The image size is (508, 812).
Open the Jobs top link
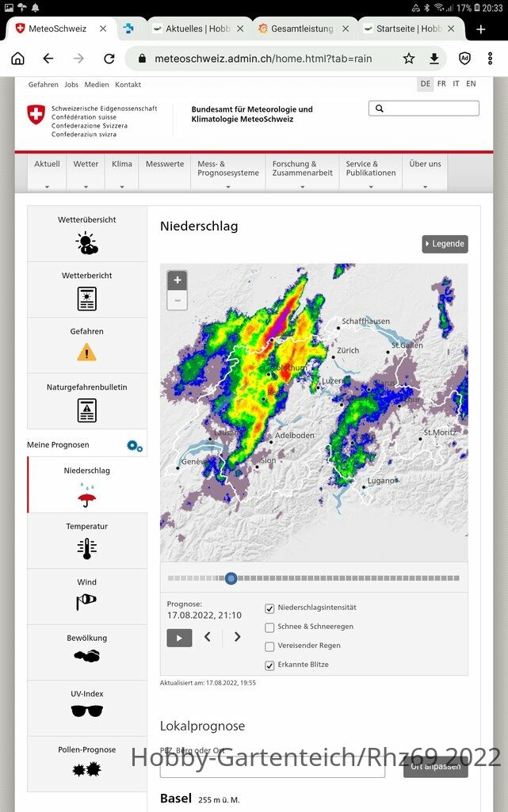pyautogui.click(x=71, y=85)
